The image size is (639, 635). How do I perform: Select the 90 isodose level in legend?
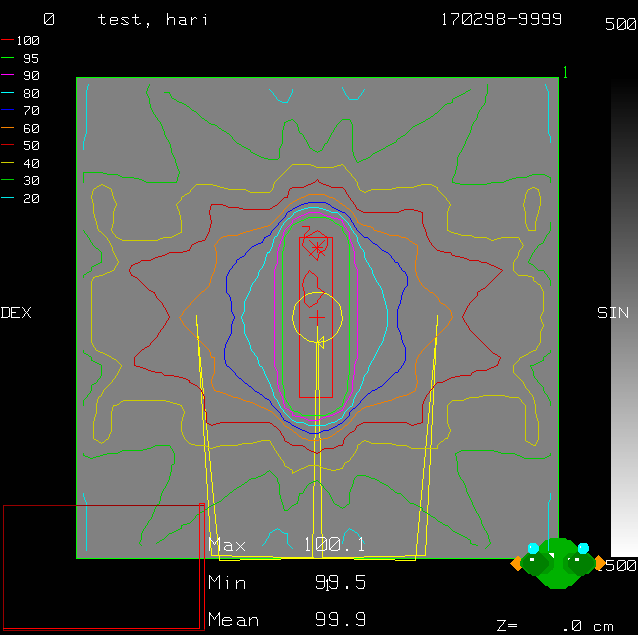click(21, 75)
